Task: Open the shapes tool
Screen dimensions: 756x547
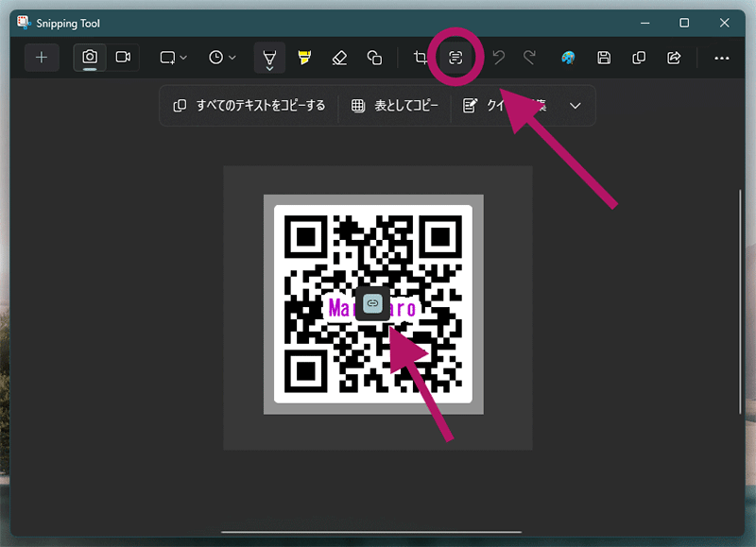Action: tap(374, 58)
